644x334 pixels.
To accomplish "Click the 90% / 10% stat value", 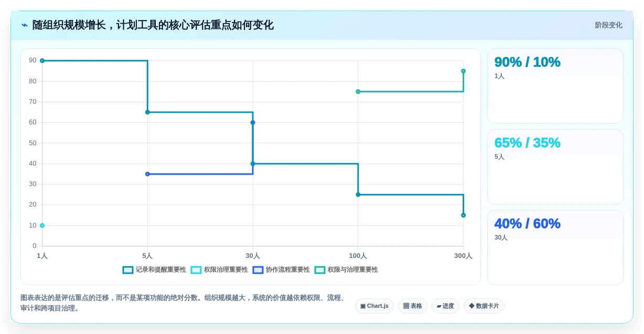I will [527, 62].
